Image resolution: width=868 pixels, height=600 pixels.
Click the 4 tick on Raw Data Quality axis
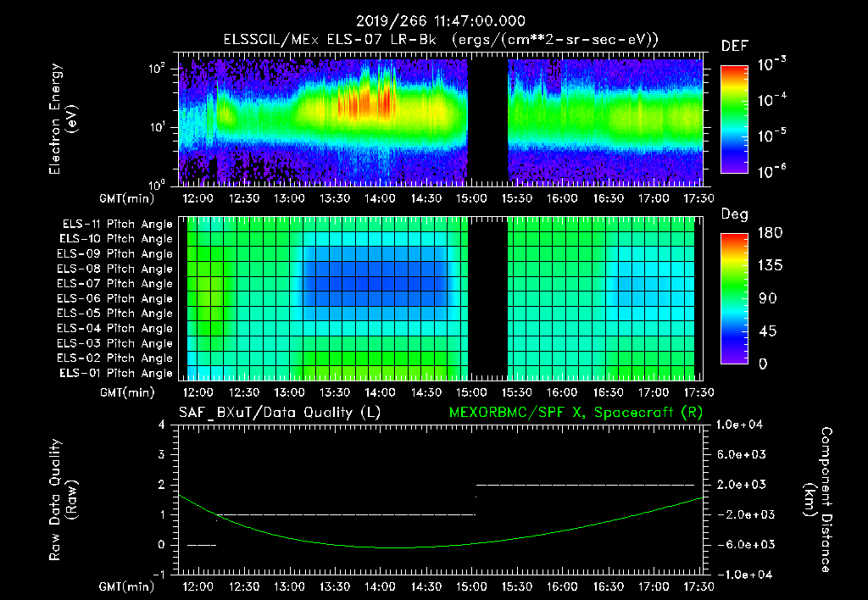pos(162,425)
